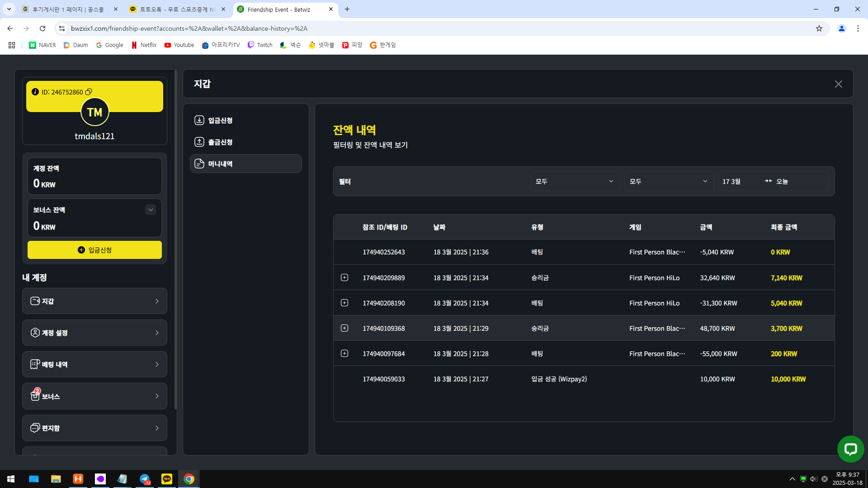Expand the 보너스 잔액 chevron
This screenshot has height=488, width=868.
pos(151,210)
